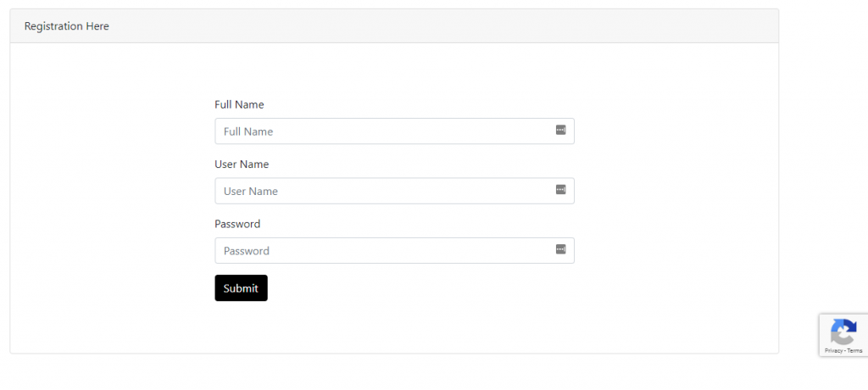Click the white Submit label text
Viewport: 868px width, 390px height.
(x=241, y=288)
